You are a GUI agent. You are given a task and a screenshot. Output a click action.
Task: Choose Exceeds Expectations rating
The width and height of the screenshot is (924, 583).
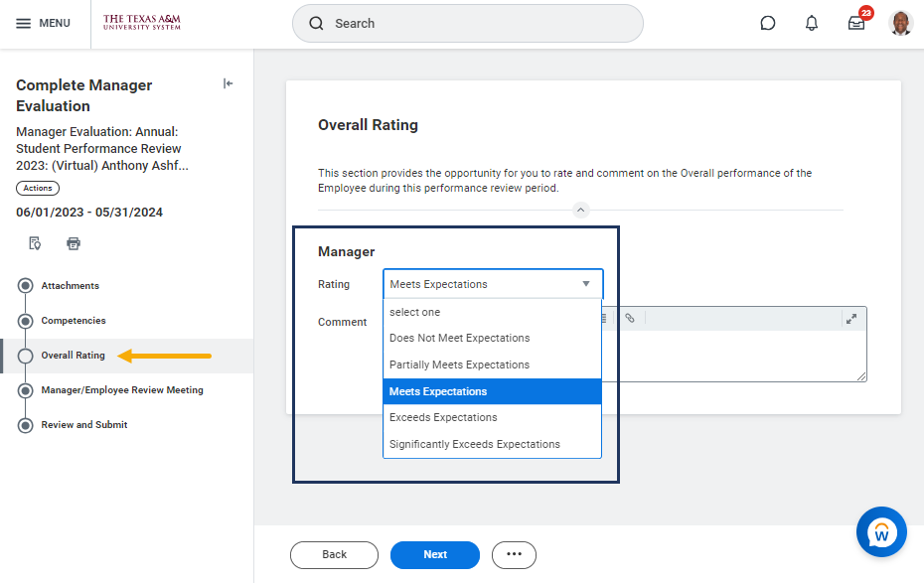(x=443, y=417)
